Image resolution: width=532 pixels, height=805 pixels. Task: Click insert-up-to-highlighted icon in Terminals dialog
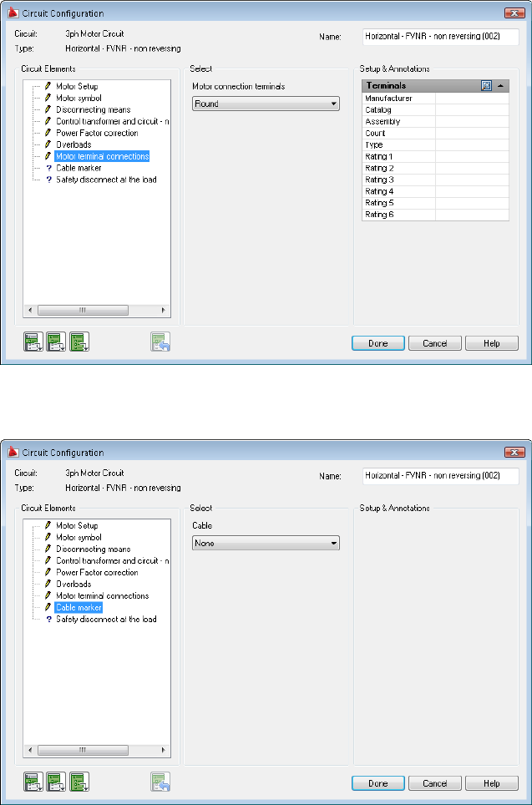coord(57,342)
